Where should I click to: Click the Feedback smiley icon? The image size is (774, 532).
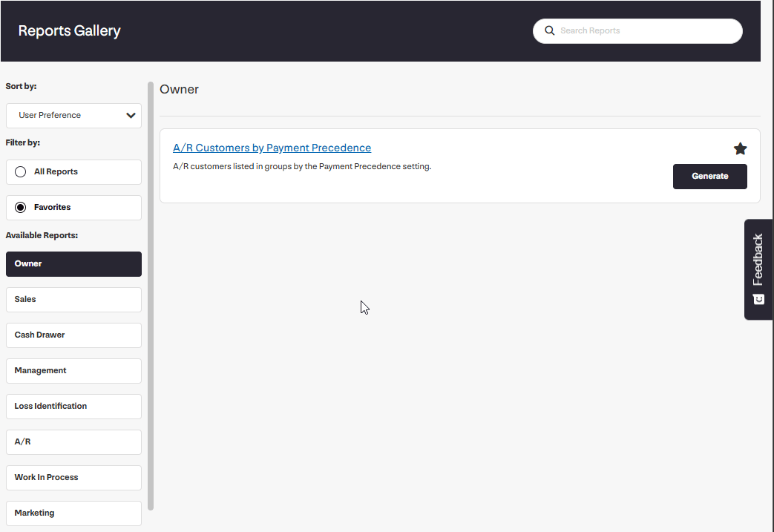(758, 299)
